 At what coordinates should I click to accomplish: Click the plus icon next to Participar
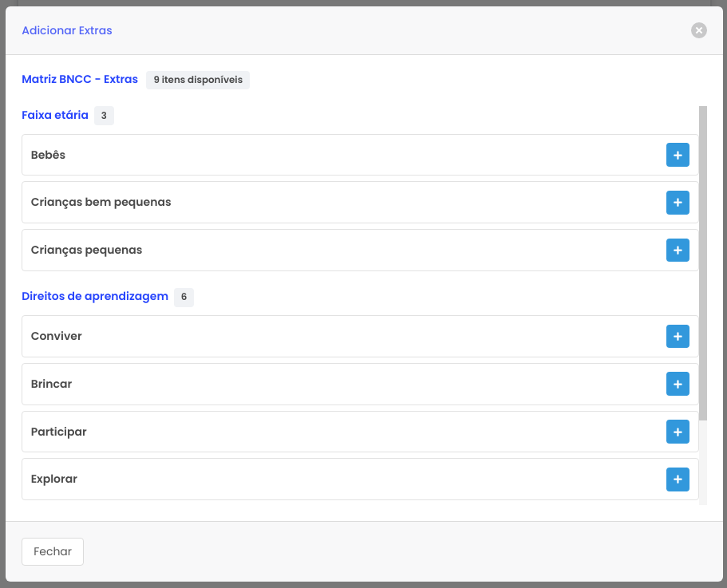click(678, 432)
